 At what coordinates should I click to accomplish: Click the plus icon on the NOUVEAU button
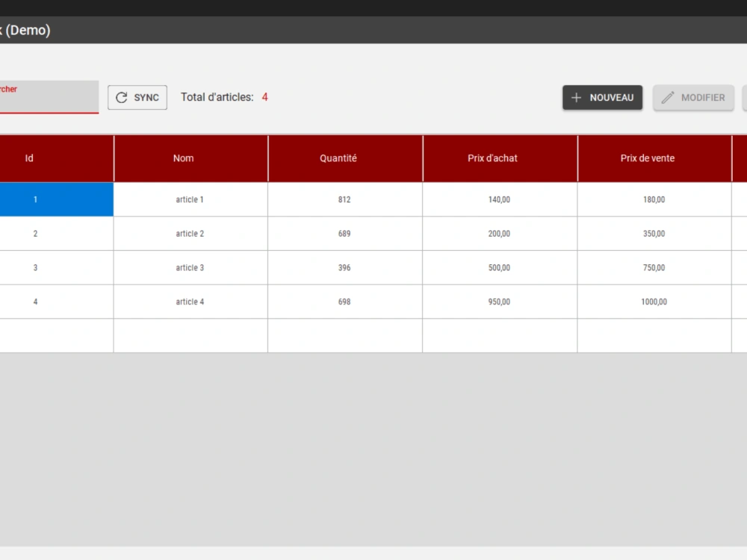coord(576,97)
